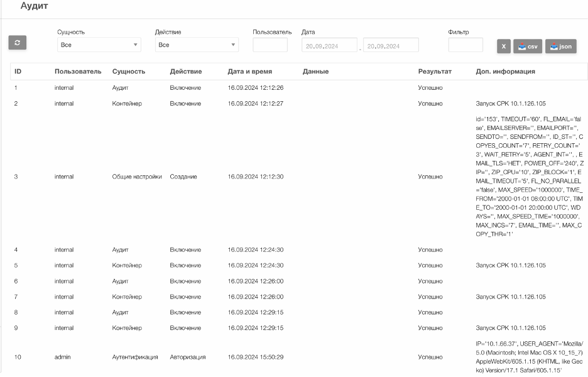The height and width of the screenshot is (377, 588).
Task: Sort by Дата и время header
Action: [x=250, y=71]
